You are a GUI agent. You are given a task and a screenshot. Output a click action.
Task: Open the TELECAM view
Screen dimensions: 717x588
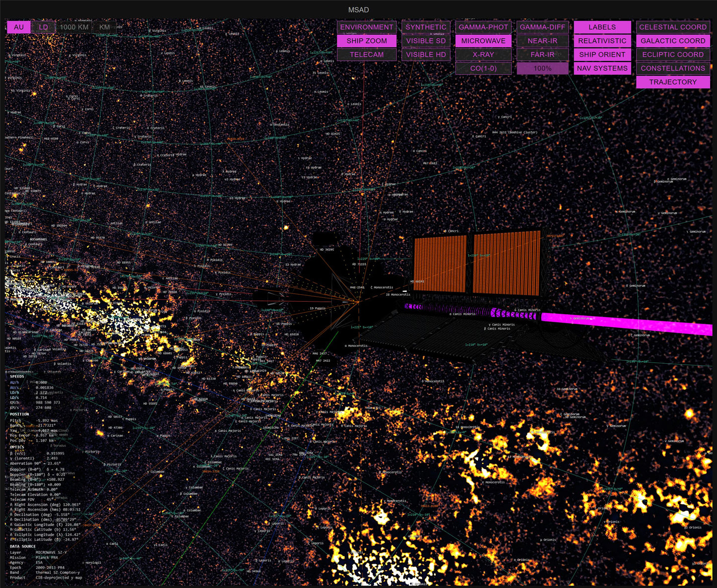pyautogui.click(x=367, y=55)
